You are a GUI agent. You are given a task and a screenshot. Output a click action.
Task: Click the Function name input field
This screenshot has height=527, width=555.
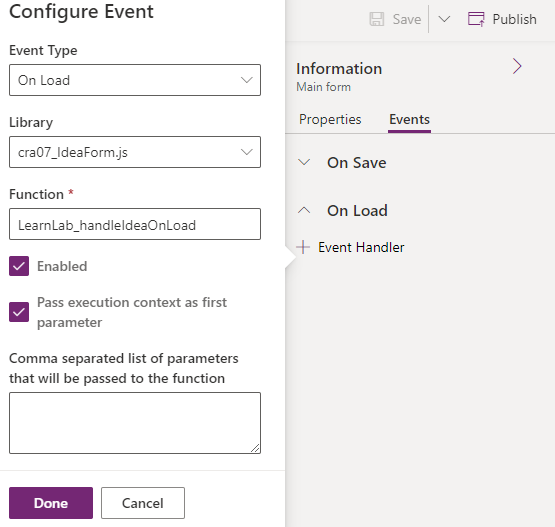[x=135, y=224]
